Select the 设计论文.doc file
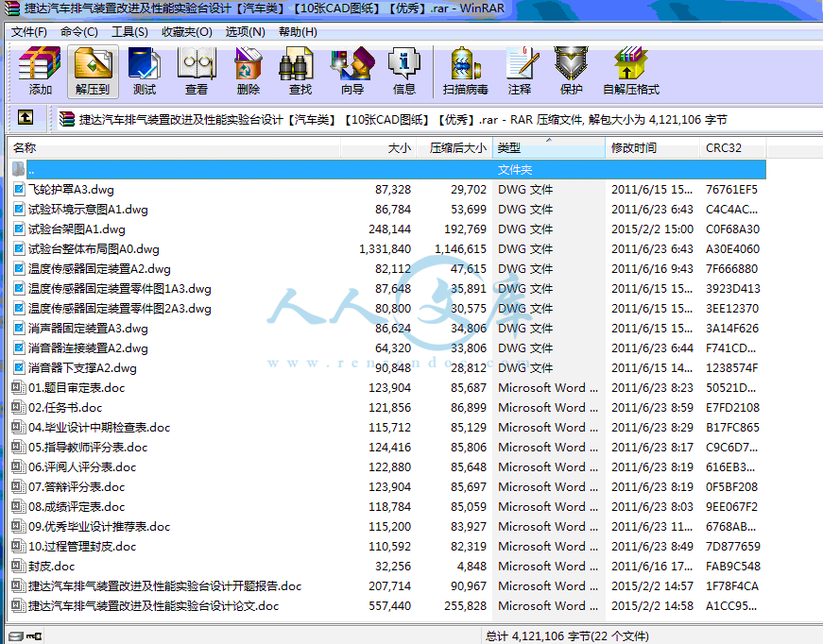The width and height of the screenshot is (823, 644). (x=153, y=605)
